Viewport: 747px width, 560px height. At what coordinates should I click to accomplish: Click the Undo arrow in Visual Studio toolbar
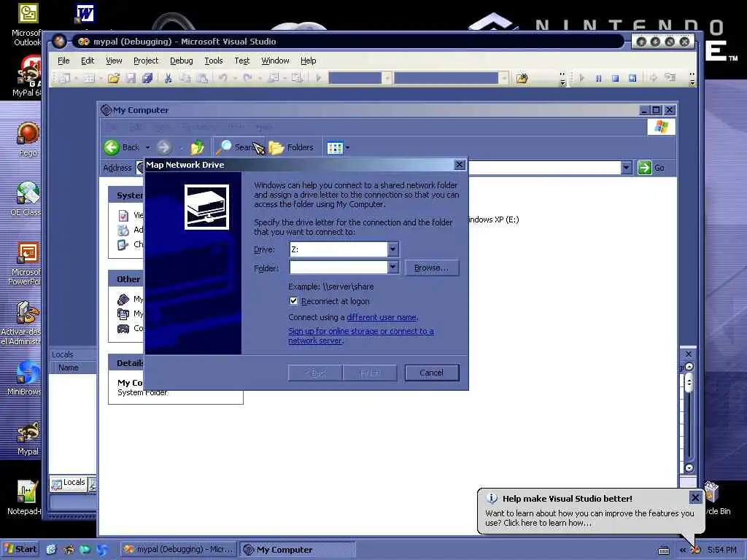(223, 78)
